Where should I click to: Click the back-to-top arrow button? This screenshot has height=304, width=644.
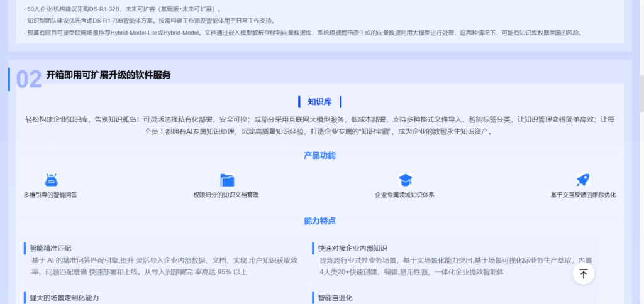pyautogui.click(x=583, y=273)
